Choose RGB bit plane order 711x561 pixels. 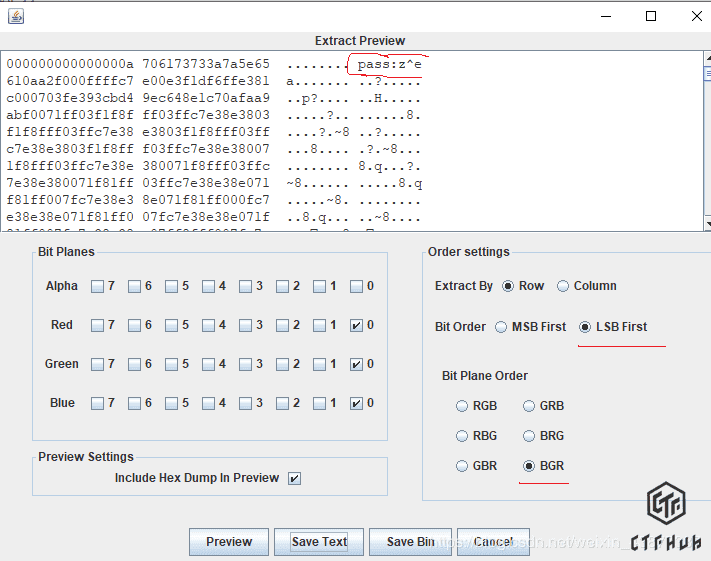[x=462, y=406]
